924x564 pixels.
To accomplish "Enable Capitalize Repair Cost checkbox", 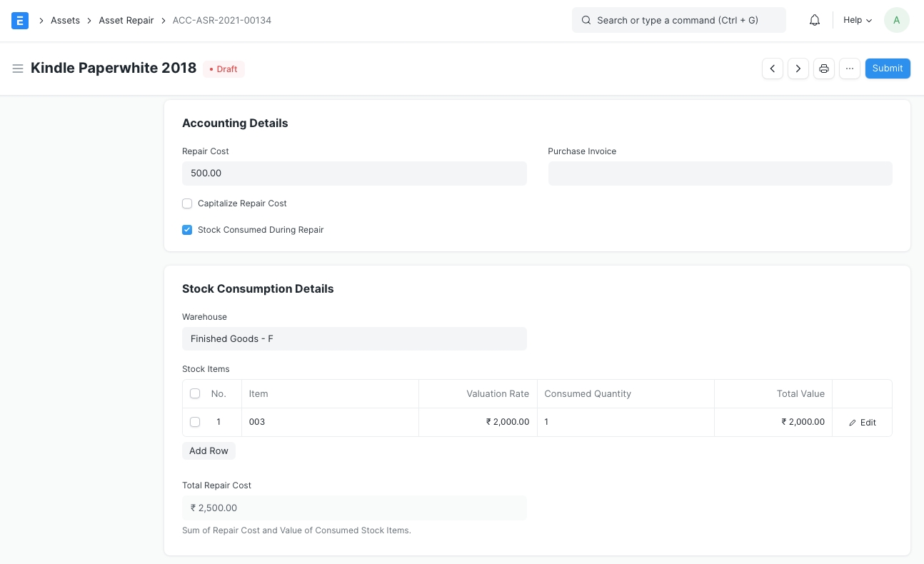I will tap(187, 203).
